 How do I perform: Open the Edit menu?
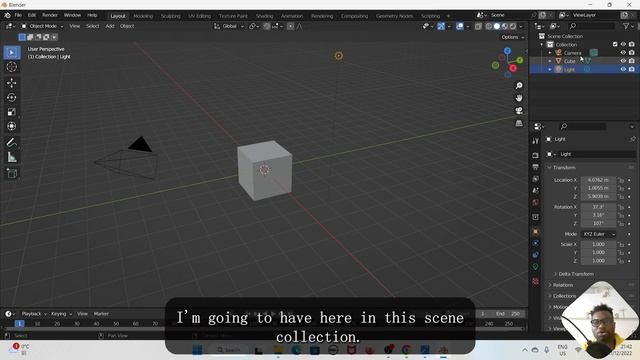32,15
